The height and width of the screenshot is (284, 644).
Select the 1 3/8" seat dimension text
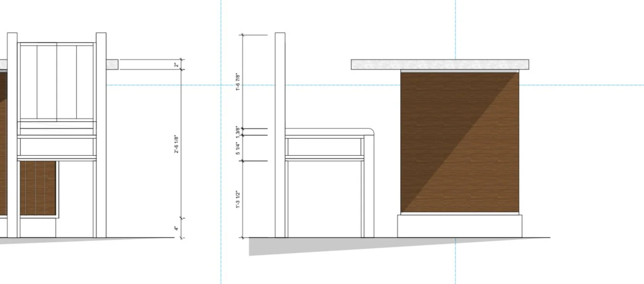click(x=238, y=132)
